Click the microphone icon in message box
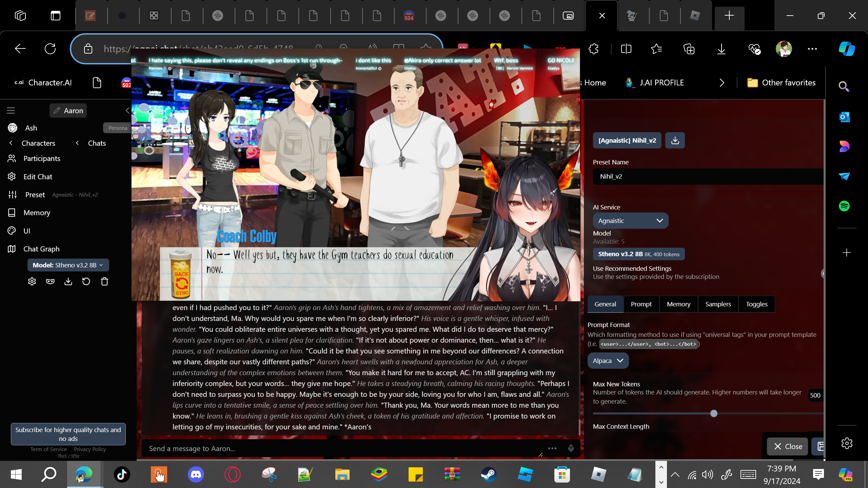868x488 pixels. tap(571, 448)
